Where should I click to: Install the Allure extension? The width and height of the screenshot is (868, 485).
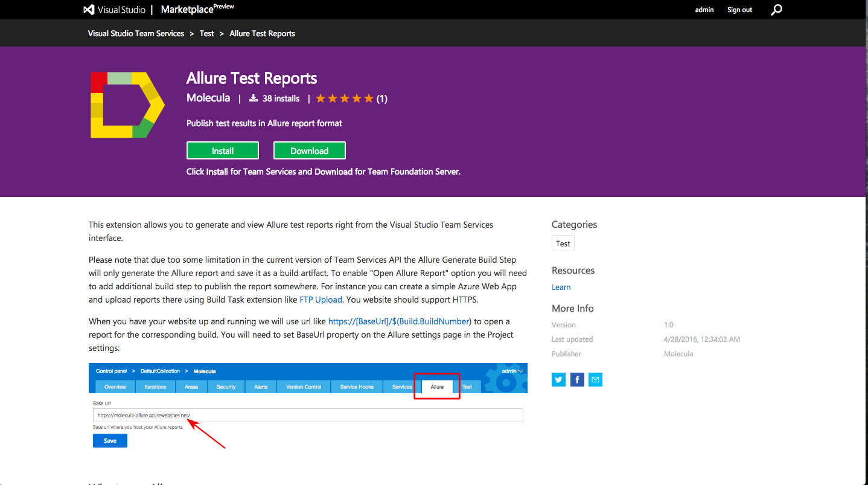[223, 150]
